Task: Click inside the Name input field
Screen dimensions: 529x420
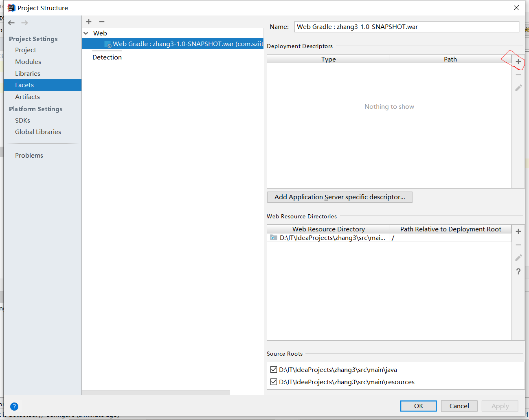Action: [x=406, y=26]
